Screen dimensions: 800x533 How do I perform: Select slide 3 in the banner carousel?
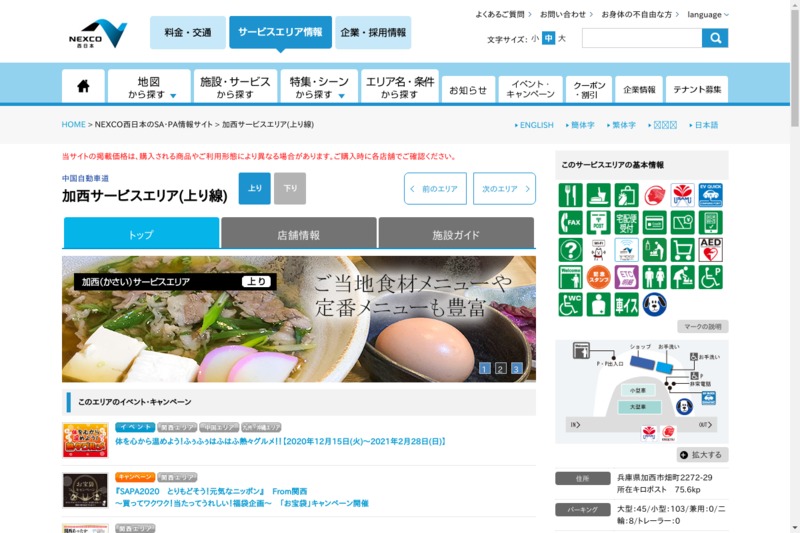517,368
